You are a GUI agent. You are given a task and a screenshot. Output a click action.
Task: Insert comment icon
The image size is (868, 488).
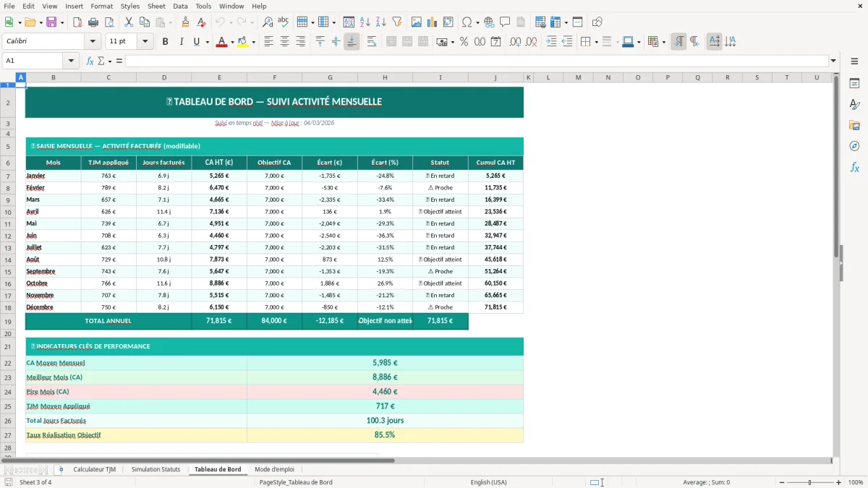[505, 22]
